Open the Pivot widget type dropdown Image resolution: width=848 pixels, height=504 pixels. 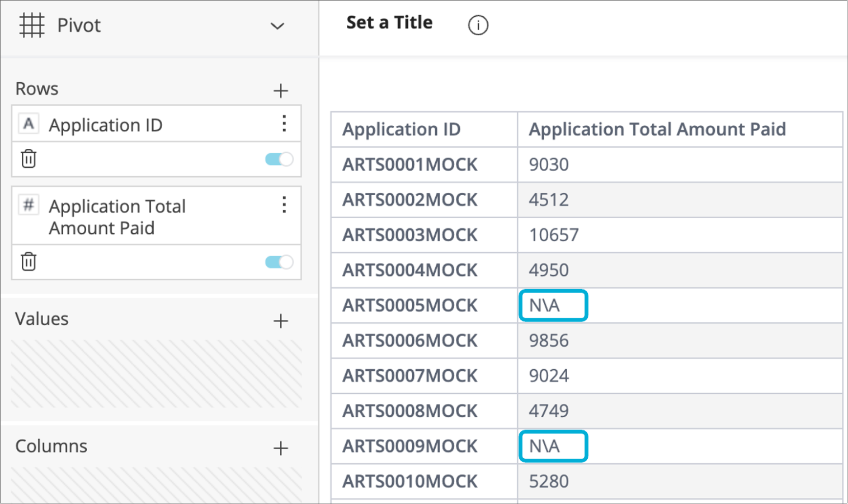click(277, 26)
